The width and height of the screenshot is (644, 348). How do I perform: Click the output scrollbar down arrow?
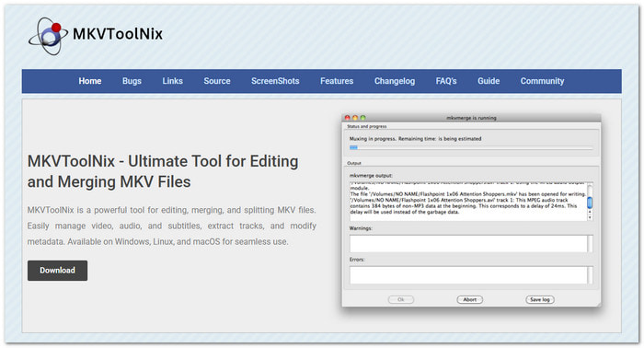point(591,217)
